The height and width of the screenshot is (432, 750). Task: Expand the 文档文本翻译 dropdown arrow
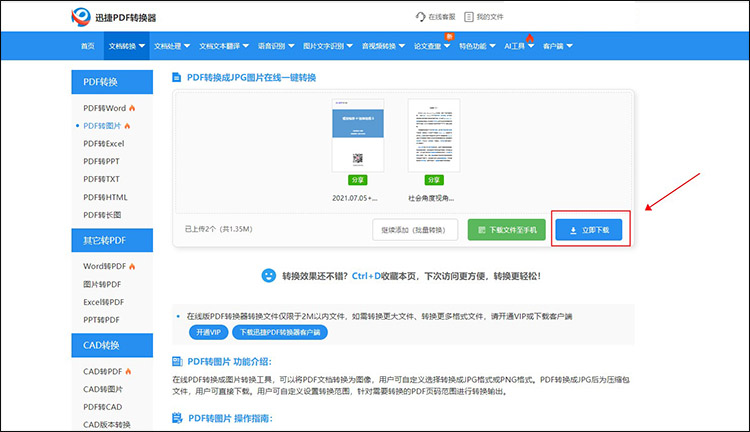pyautogui.click(x=245, y=46)
